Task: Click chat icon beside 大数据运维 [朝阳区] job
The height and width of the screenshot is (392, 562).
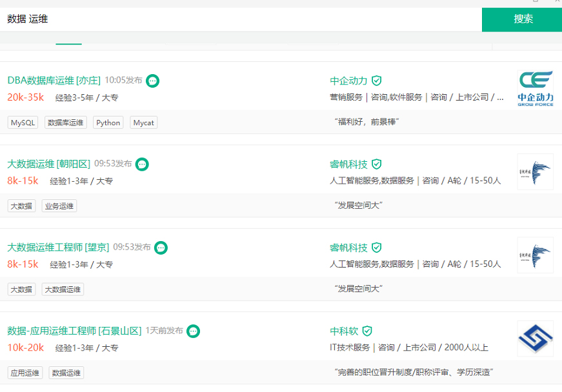Action: tap(142, 164)
